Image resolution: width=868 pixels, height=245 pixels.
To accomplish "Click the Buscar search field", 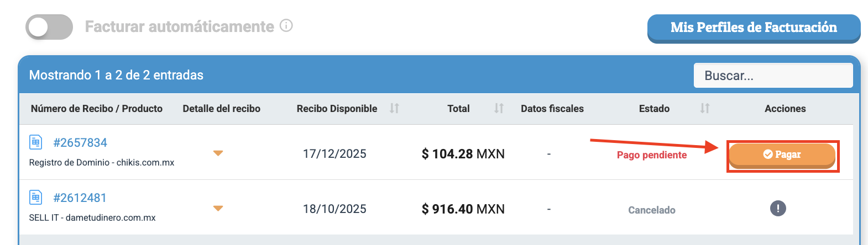I will [x=773, y=76].
